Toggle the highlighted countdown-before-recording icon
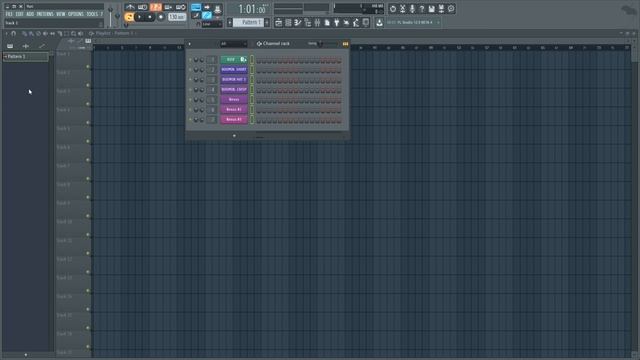The width and height of the screenshot is (640, 360). coord(156,7)
